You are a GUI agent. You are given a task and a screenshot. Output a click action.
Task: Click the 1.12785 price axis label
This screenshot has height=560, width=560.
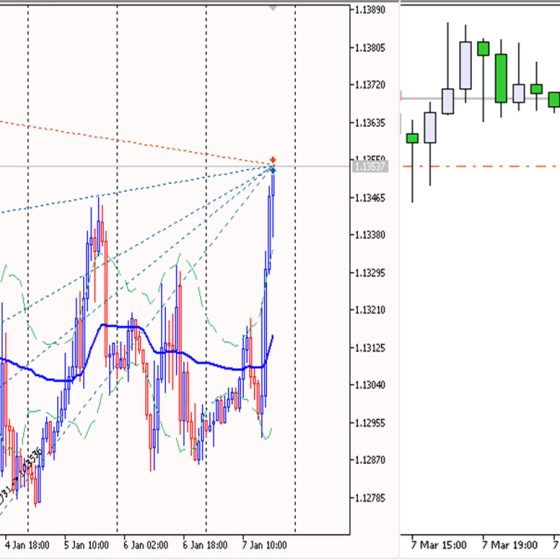(x=370, y=498)
